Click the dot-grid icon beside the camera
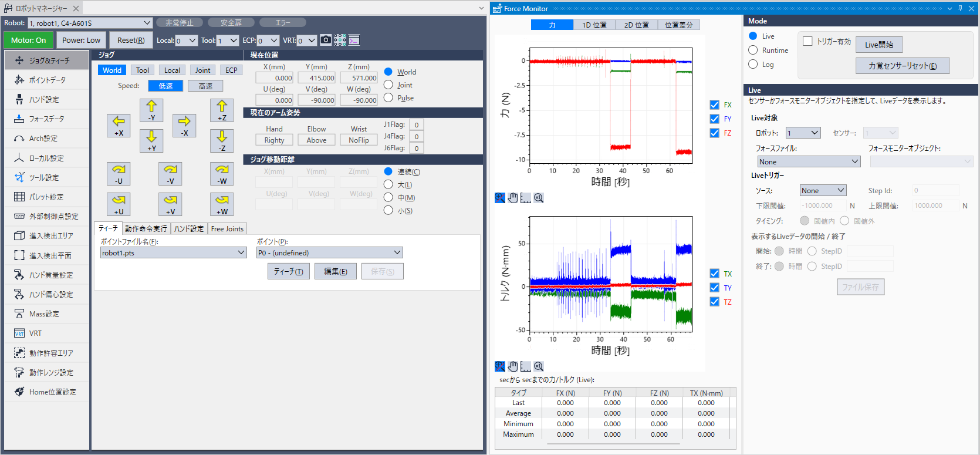Viewport: 980px width, 455px height. point(340,40)
